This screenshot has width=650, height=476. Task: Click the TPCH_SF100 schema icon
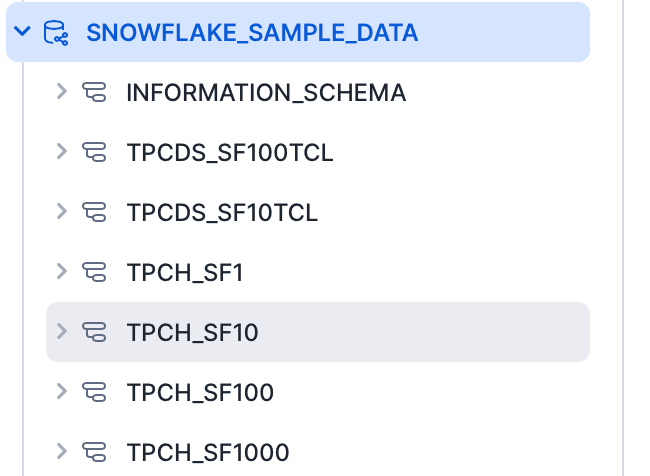95,392
